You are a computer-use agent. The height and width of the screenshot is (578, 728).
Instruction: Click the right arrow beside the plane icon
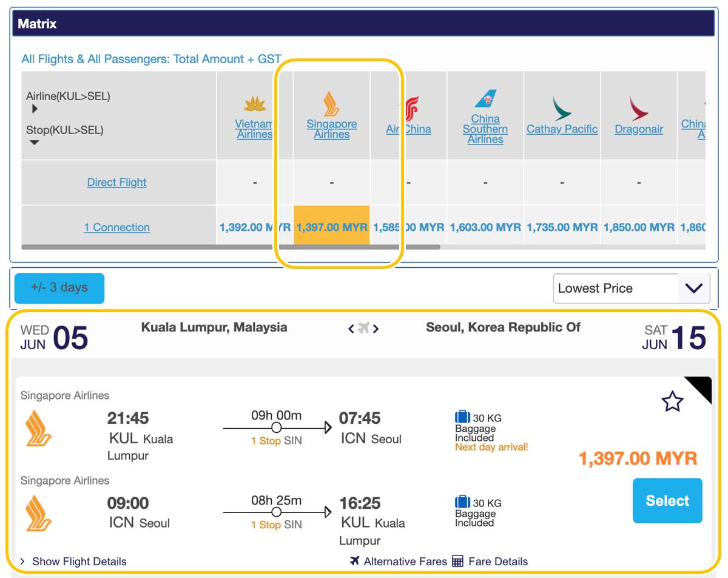[376, 328]
